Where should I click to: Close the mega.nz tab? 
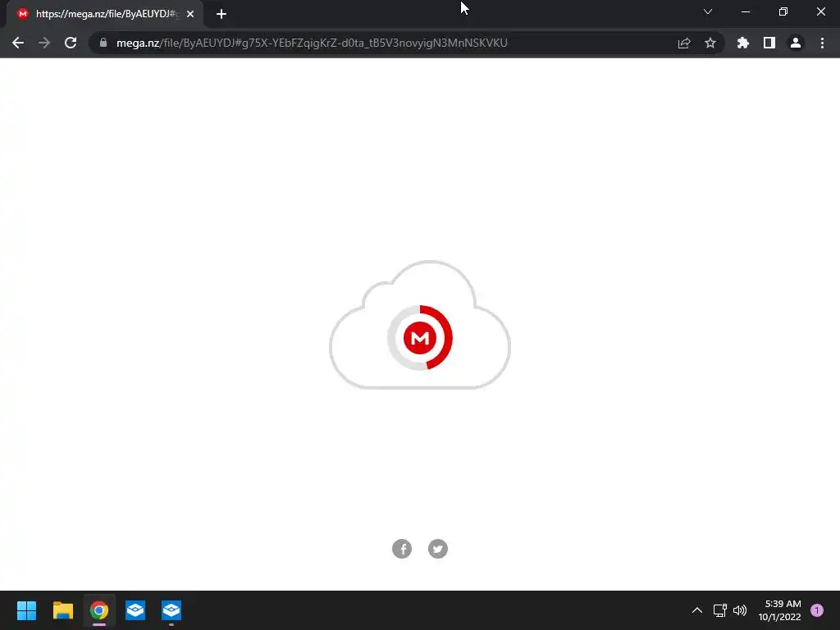[190, 14]
